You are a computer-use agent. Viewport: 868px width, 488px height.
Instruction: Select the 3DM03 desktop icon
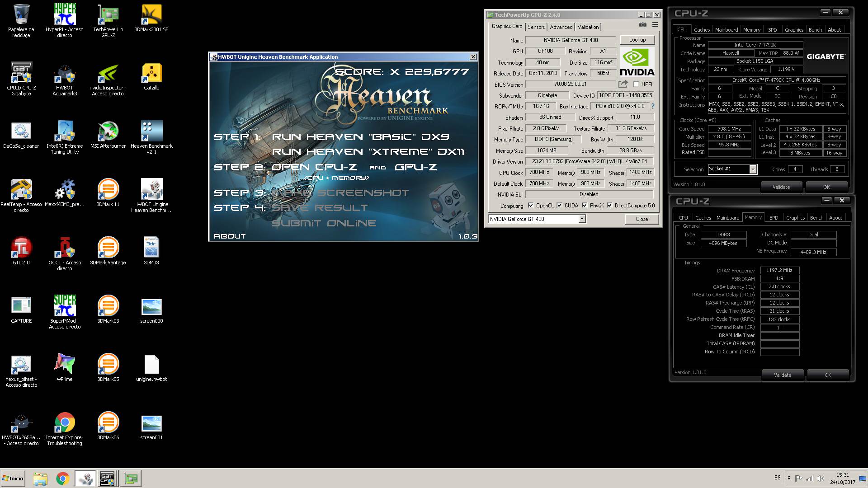pyautogui.click(x=151, y=251)
